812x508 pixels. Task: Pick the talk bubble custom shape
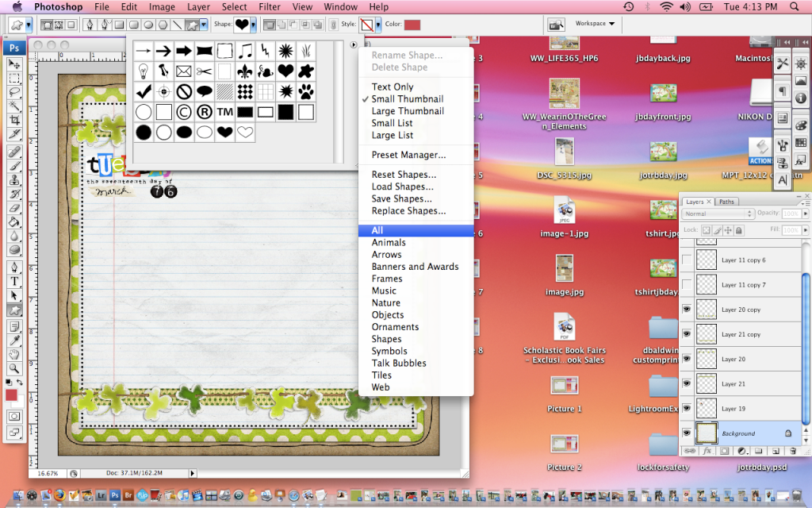pyautogui.click(x=204, y=92)
